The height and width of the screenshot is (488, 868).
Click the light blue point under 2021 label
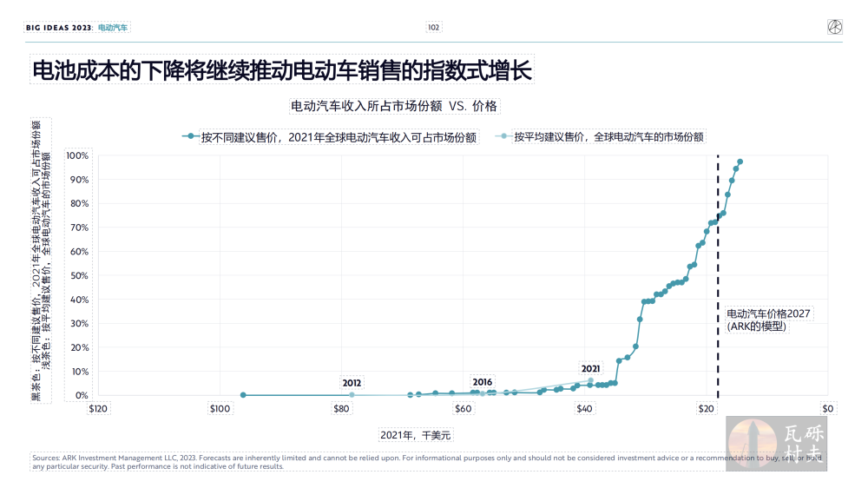(590, 380)
